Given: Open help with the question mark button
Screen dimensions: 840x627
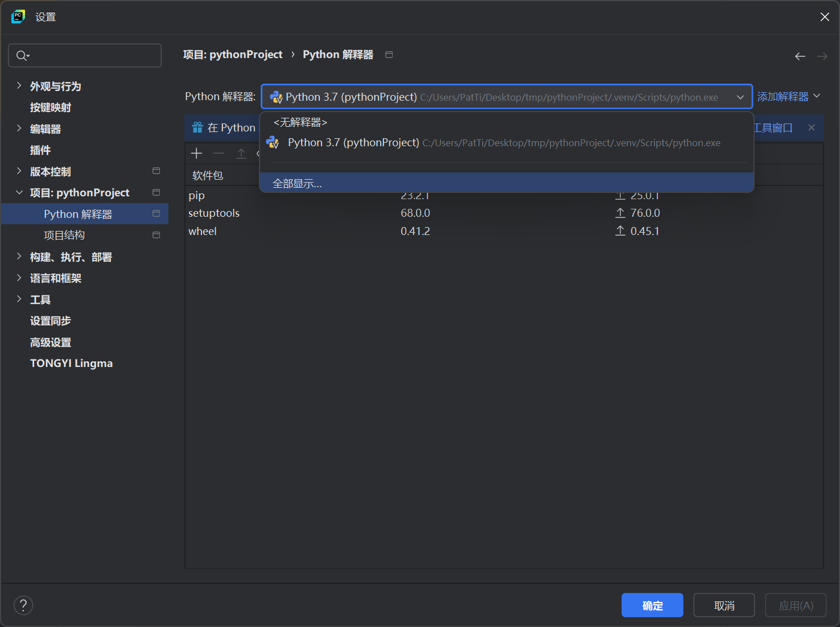Looking at the screenshot, I should pyautogui.click(x=23, y=605).
